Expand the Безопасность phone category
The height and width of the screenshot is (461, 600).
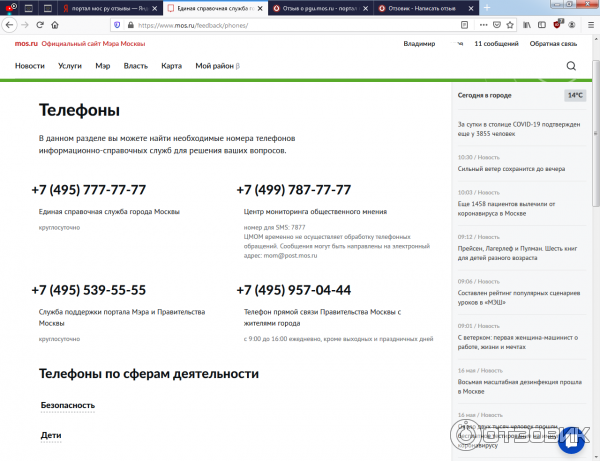[67, 405]
